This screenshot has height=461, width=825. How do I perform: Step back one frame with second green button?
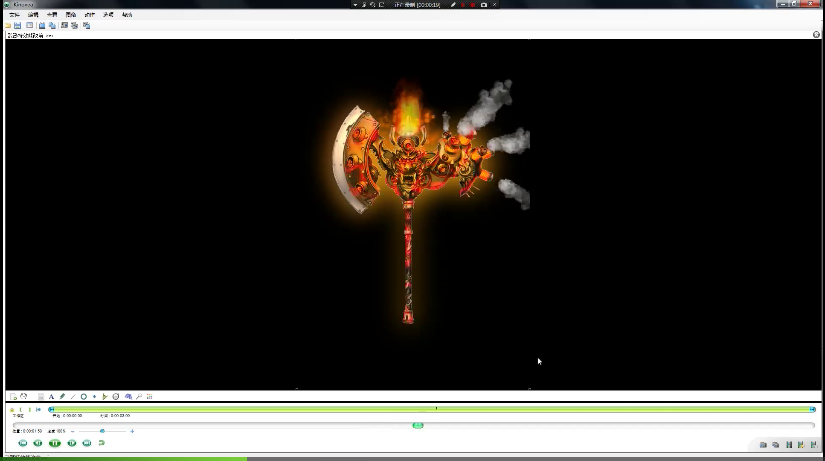[x=38, y=443]
